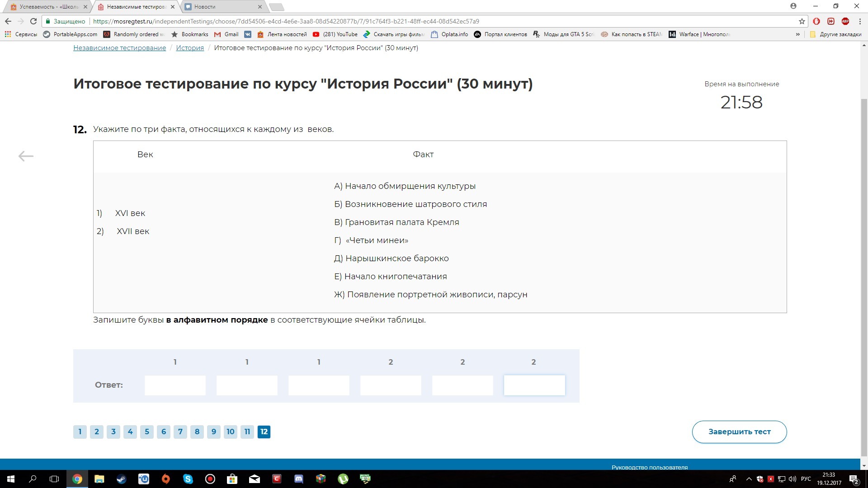Viewport: 868px width, 488px height.
Task: Open Chrome menu with three dots
Action: click(x=859, y=21)
